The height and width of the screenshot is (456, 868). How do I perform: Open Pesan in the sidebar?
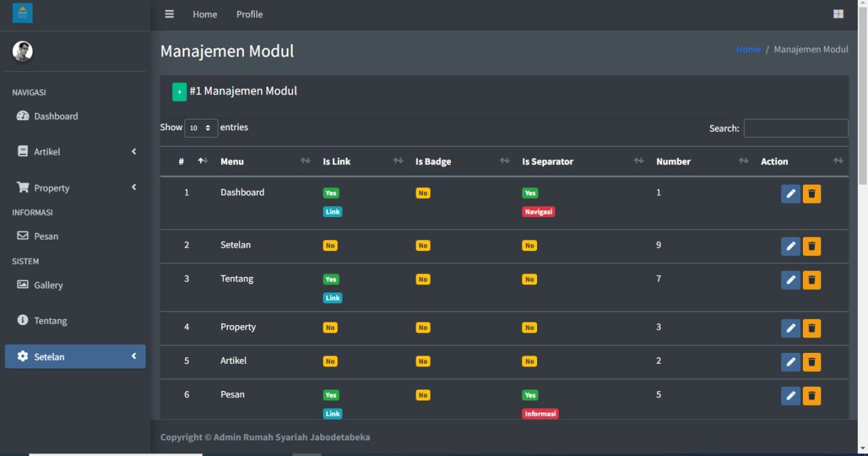[46, 236]
